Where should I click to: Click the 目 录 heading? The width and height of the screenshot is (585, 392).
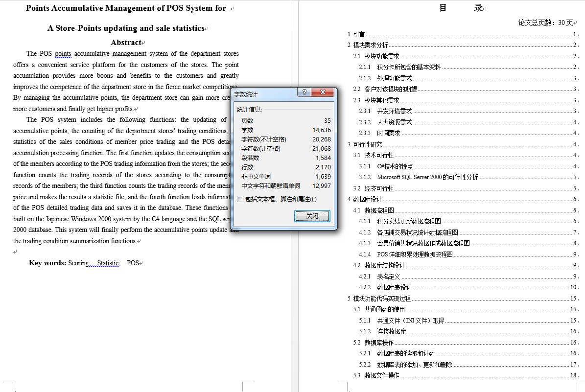pos(462,8)
